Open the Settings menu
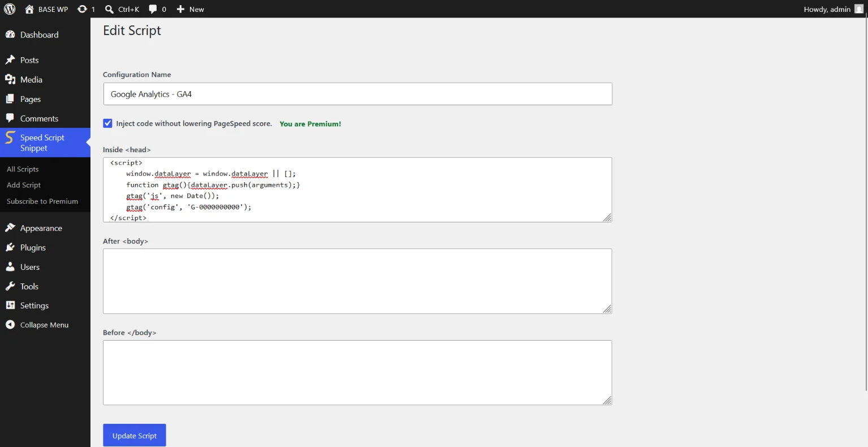 click(45, 306)
